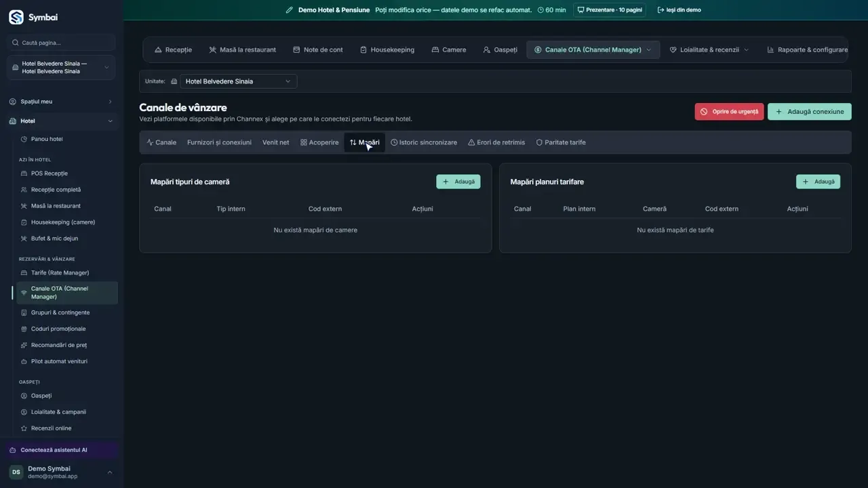Open the Canale OTA (Channel Manager) dropdown

[x=593, y=49]
